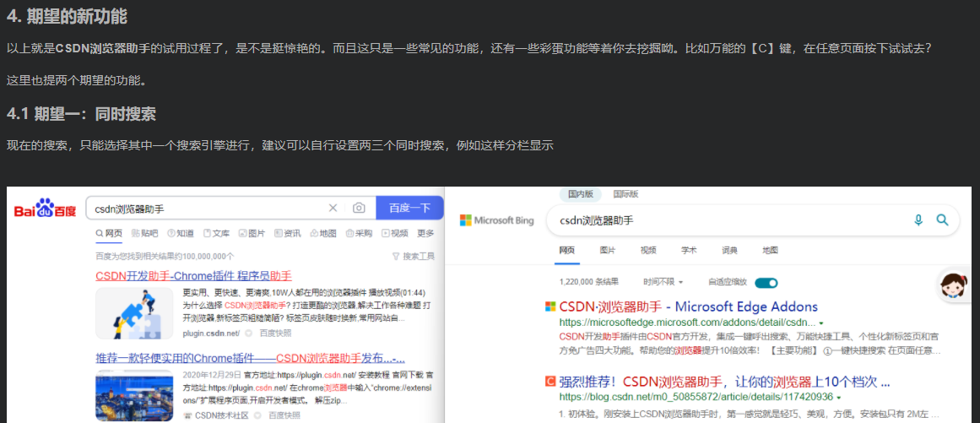
Task: Click the 百度一下 search button
Action: coord(409,208)
